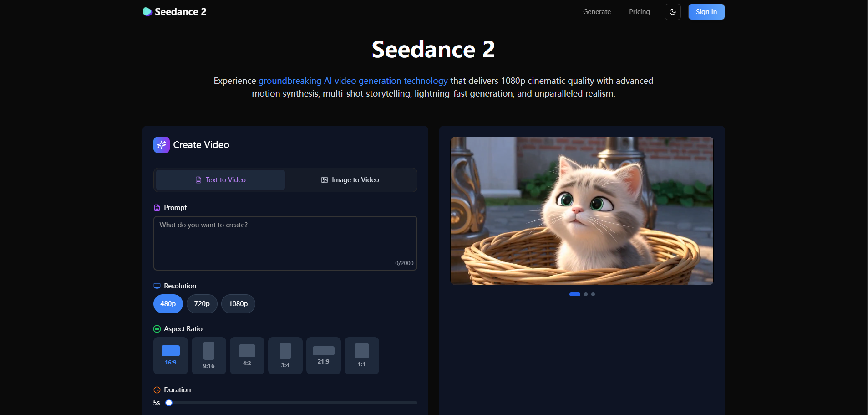This screenshot has width=868, height=415.
Task: Select the 21:9 ultrawide aspect ratio
Action: 324,356
